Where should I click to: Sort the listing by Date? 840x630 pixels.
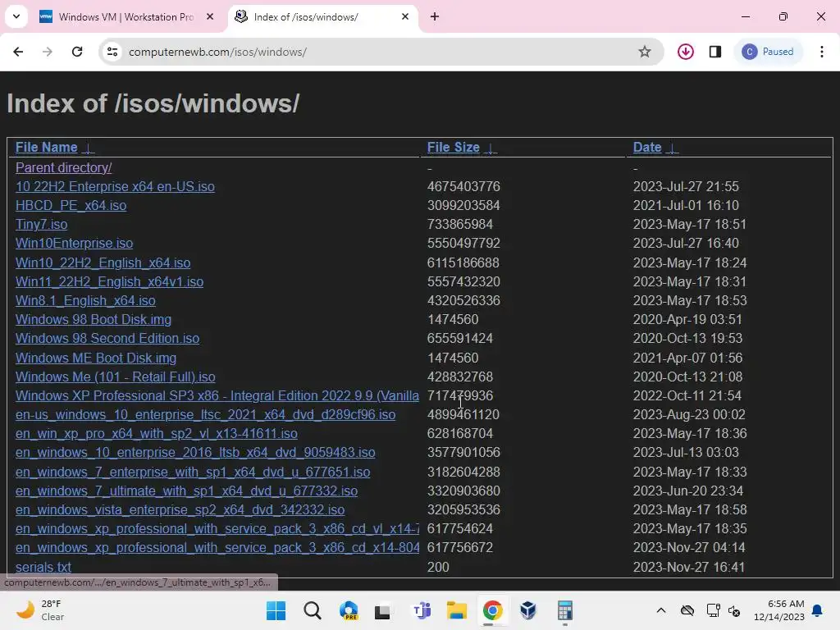coord(647,148)
